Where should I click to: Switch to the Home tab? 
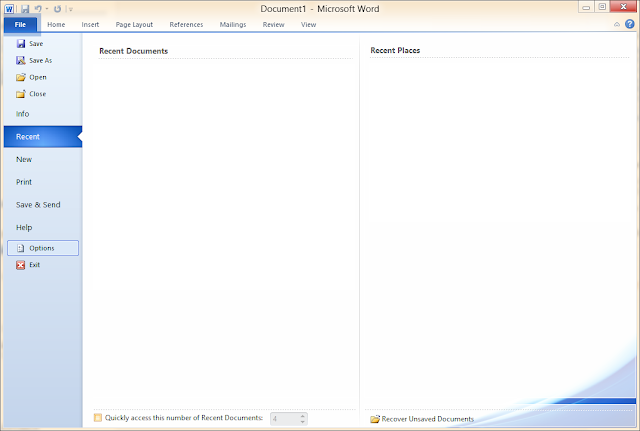[56, 24]
